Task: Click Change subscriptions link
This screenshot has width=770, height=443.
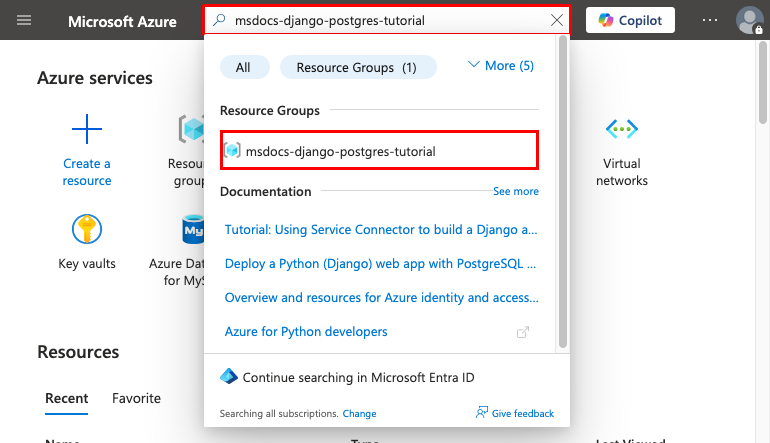Action: (359, 413)
